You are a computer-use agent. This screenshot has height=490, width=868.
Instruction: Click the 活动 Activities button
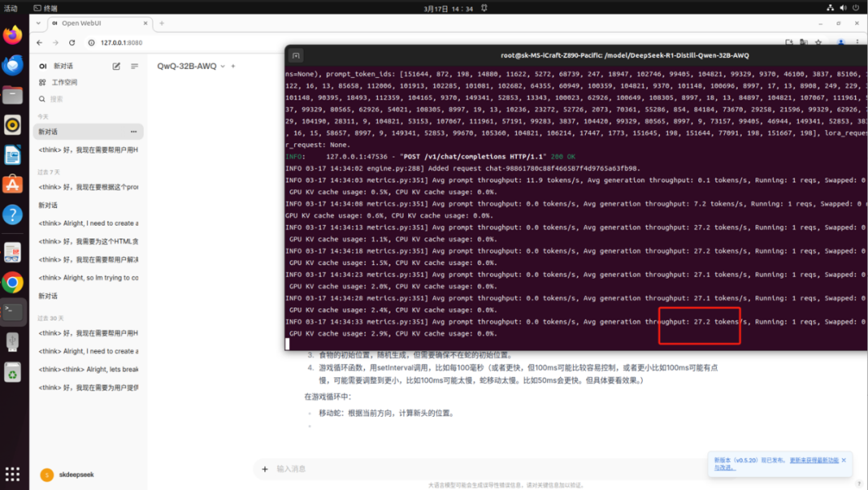pos(10,7)
